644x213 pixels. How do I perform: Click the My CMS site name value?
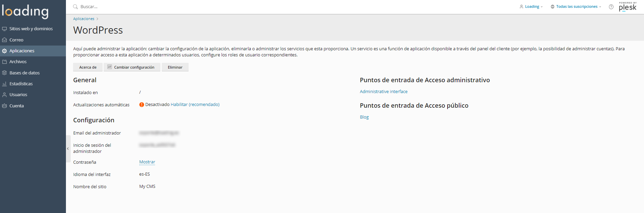147,186
